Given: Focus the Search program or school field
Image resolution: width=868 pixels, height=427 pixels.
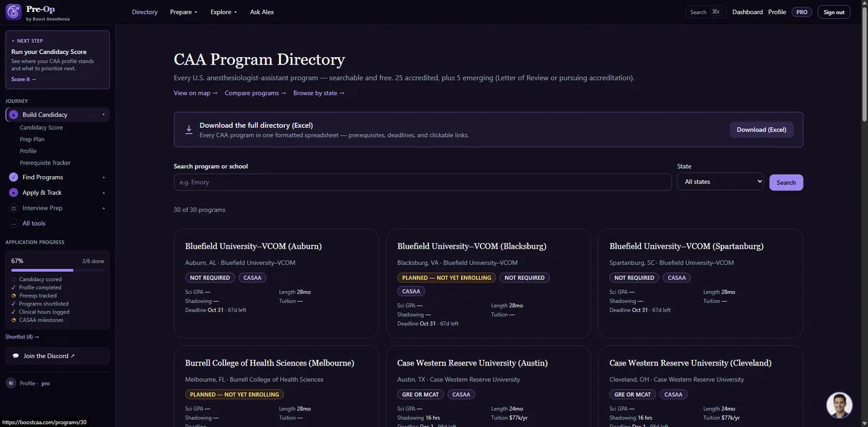Looking at the screenshot, I should point(422,182).
